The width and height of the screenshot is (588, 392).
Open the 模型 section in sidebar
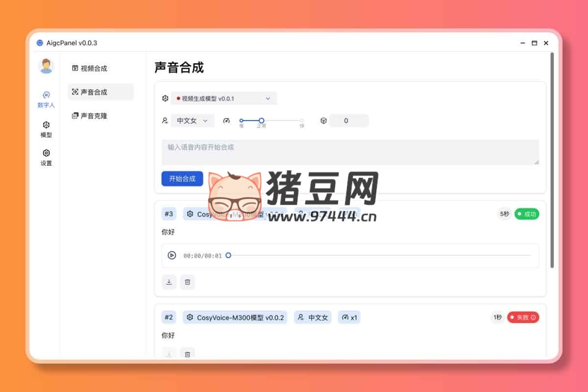pyautogui.click(x=46, y=129)
